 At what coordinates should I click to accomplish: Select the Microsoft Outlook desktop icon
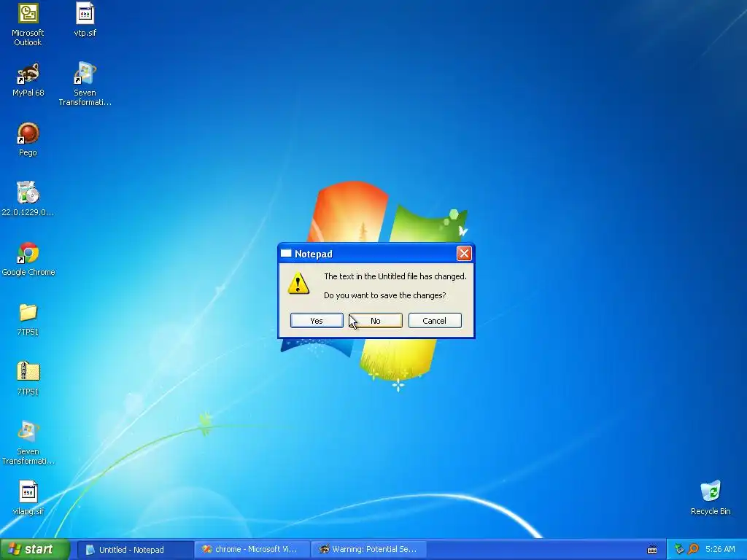pyautogui.click(x=28, y=24)
